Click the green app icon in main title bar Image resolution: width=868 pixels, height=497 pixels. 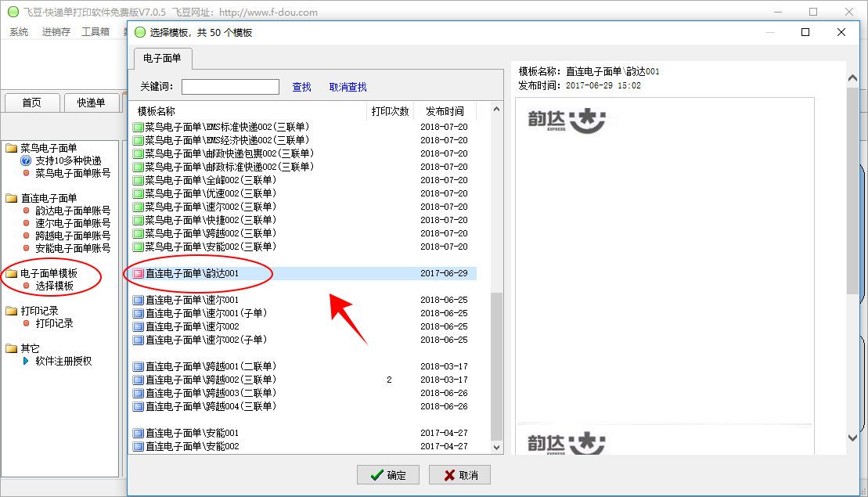coord(13,12)
